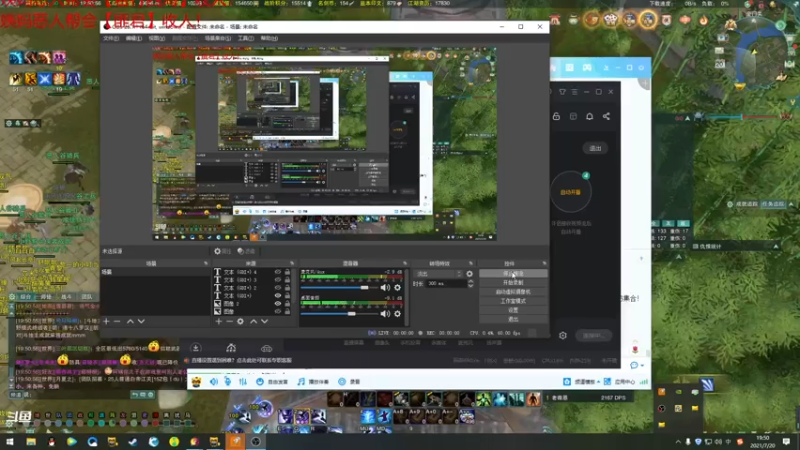800x450 pixels.
Task: Click the cloud icon below OBS window
Action: click(266, 348)
